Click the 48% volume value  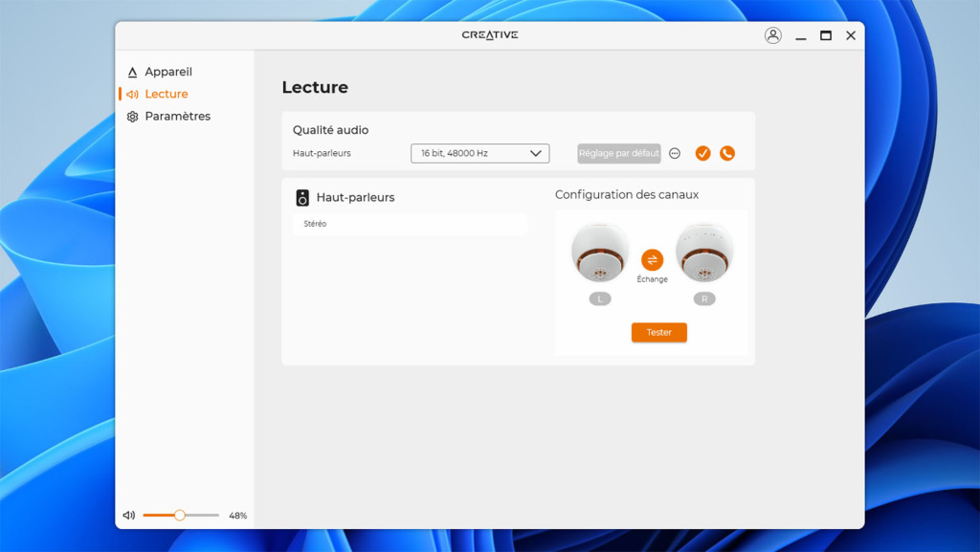coord(237,516)
